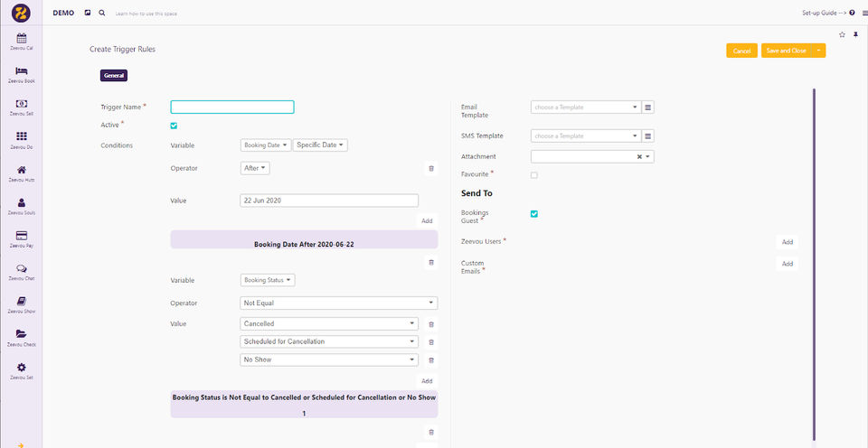Click the search magnifier in top bar
This screenshot has width=868, height=448.
click(102, 13)
